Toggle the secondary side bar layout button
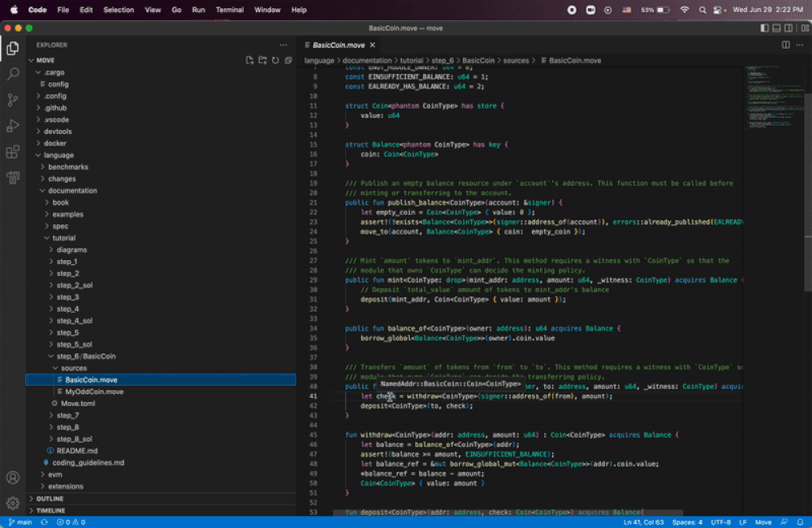Viewport: 812px width, 528px height. click(790, 28)
